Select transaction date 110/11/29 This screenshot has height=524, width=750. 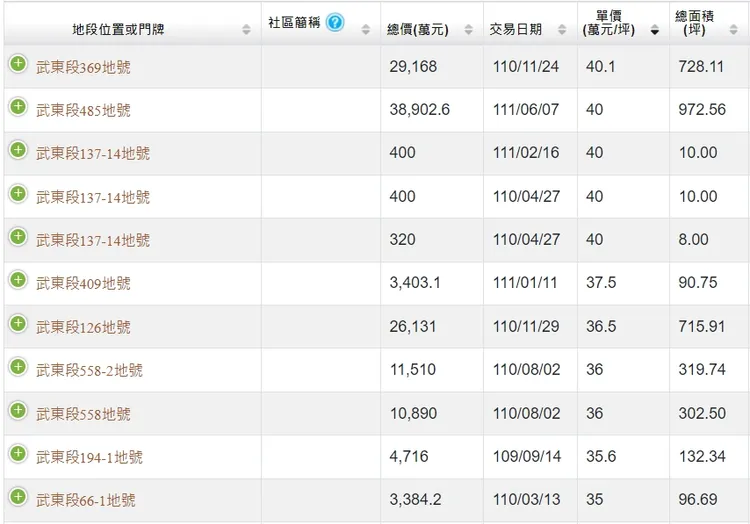526,327
